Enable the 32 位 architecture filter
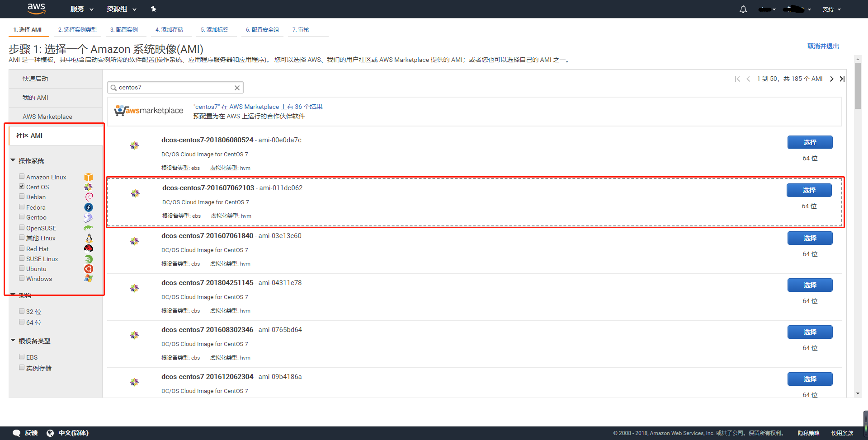Screen dimensions: 868x440 pos(22,311)
